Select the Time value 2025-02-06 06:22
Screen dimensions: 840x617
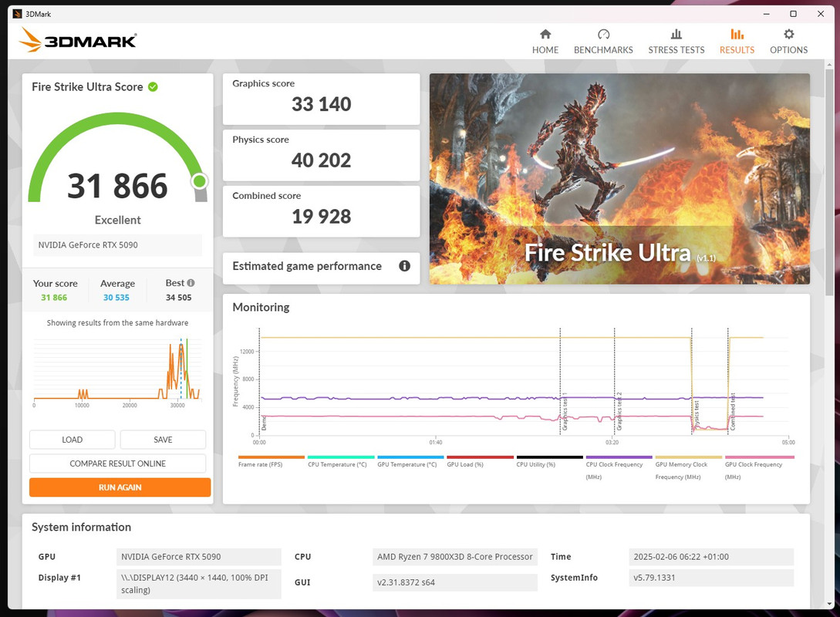point(711,557)
